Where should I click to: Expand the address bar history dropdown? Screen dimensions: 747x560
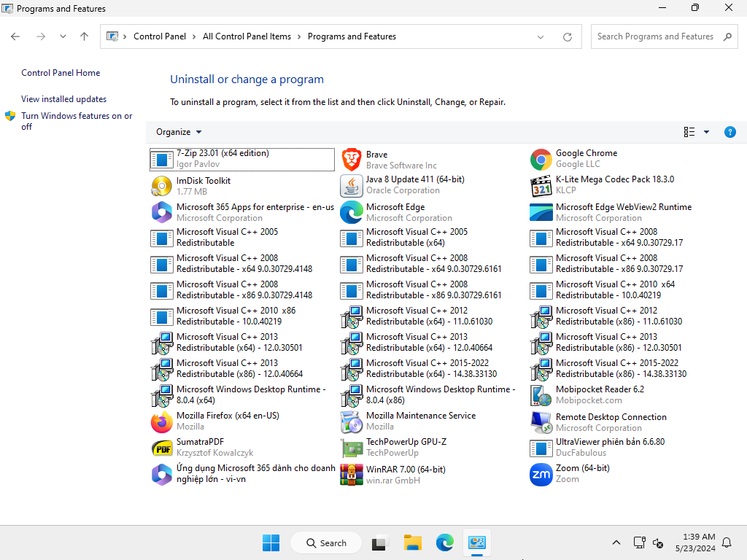[x=541, y=36]
